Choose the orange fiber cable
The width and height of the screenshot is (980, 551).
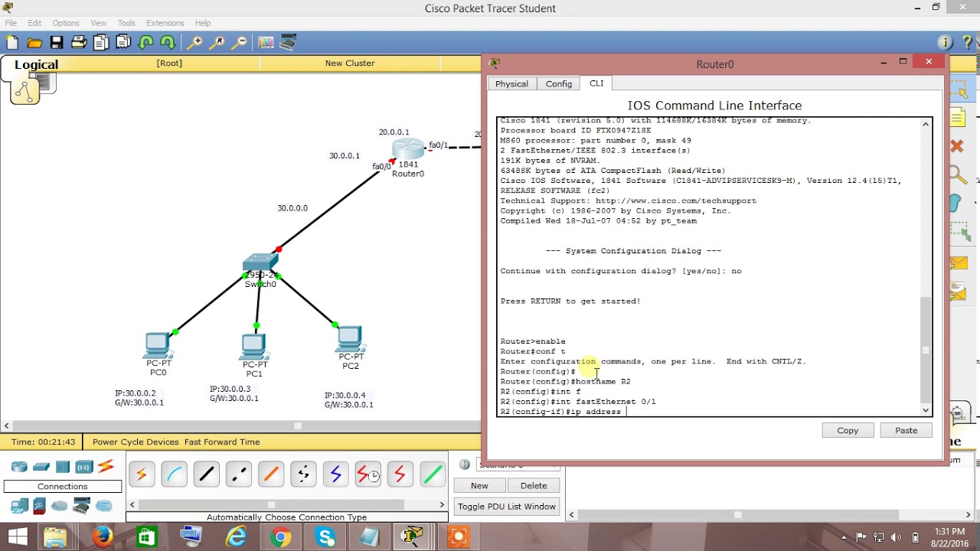pyautogui.click(x=270, y=475)
